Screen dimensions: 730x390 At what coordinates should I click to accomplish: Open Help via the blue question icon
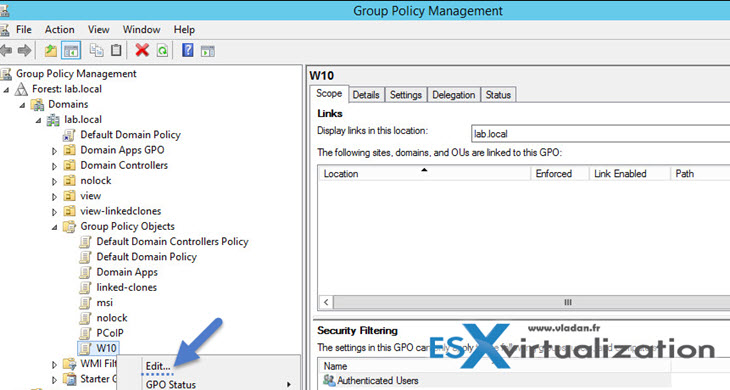click(188, 50)
